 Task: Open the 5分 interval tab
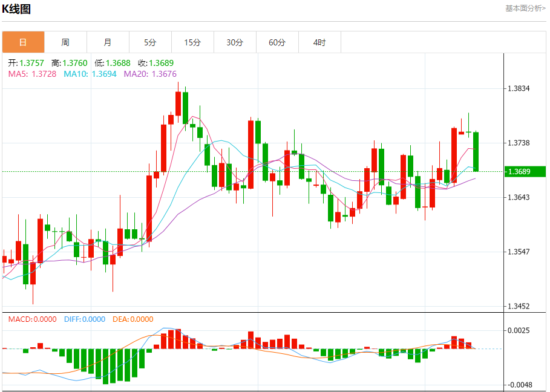point(151,42)
